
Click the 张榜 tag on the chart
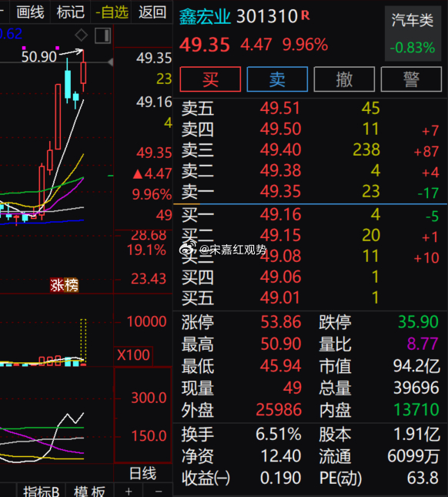[x=64, y=285]
